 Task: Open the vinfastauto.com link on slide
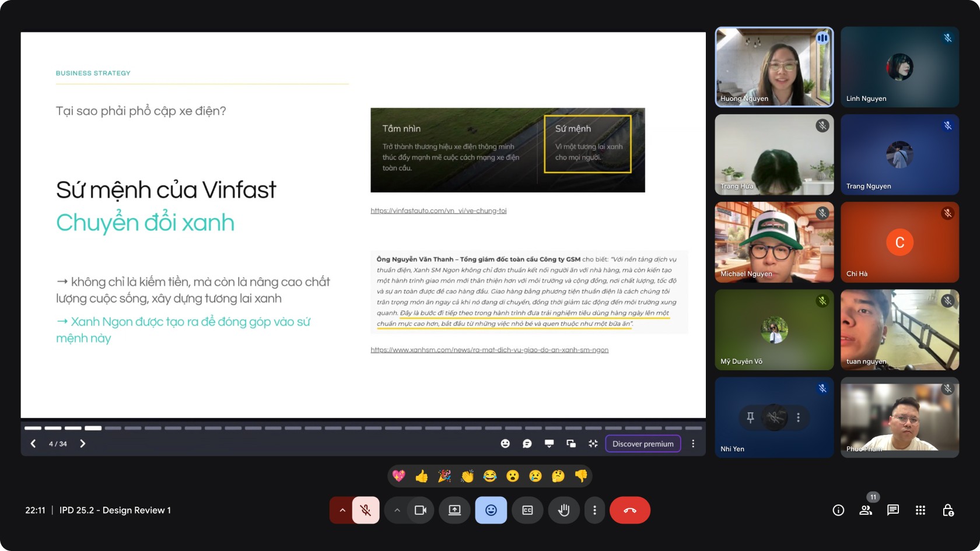coord(439,210)
